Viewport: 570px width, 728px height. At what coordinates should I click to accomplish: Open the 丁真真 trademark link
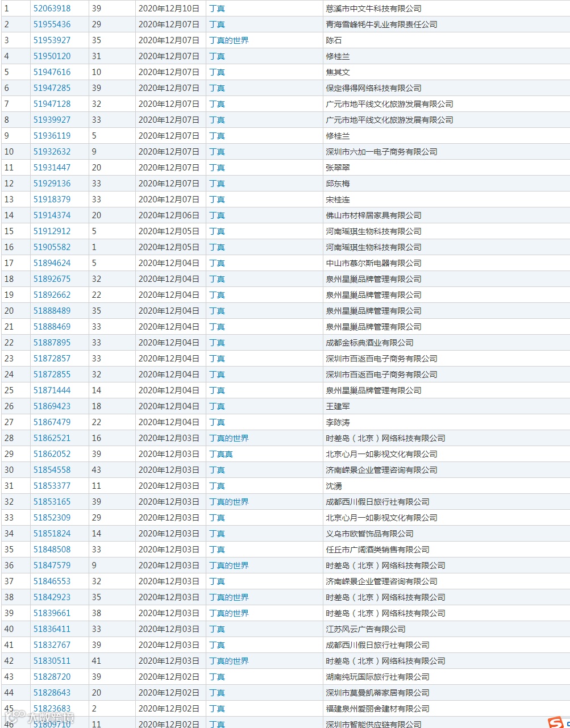(x=221, y=454)
